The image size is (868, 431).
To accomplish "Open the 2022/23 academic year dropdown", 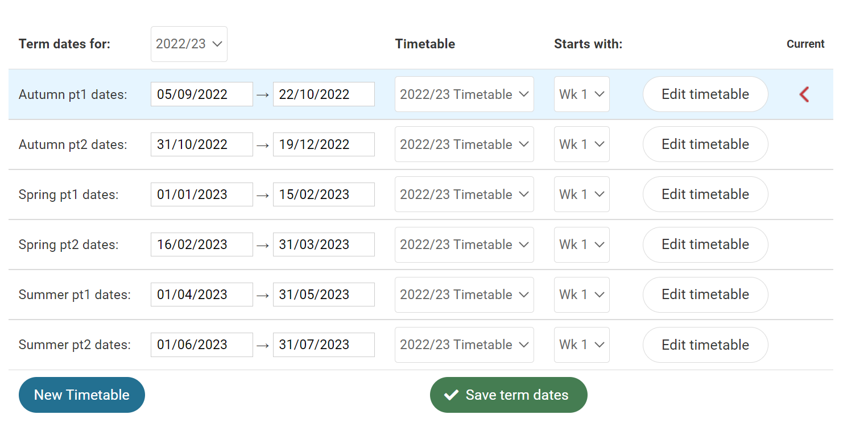I will pyautogui.click(x=189, y=44).
